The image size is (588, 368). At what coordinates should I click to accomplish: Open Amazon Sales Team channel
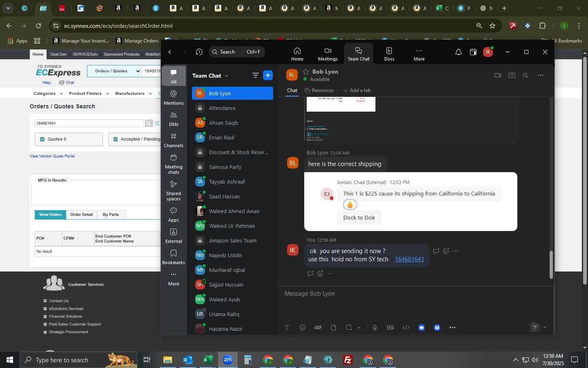click(232, 240)
